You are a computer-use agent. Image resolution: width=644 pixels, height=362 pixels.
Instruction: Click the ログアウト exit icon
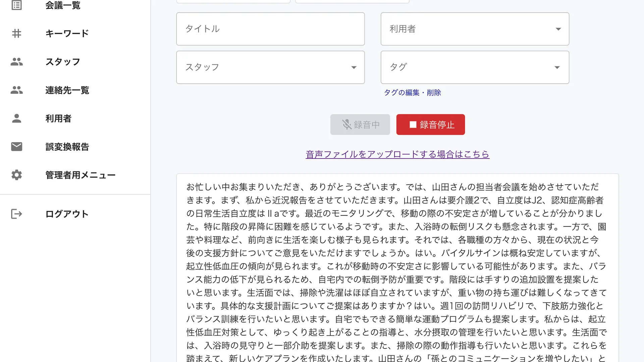[x=16, y=214]
